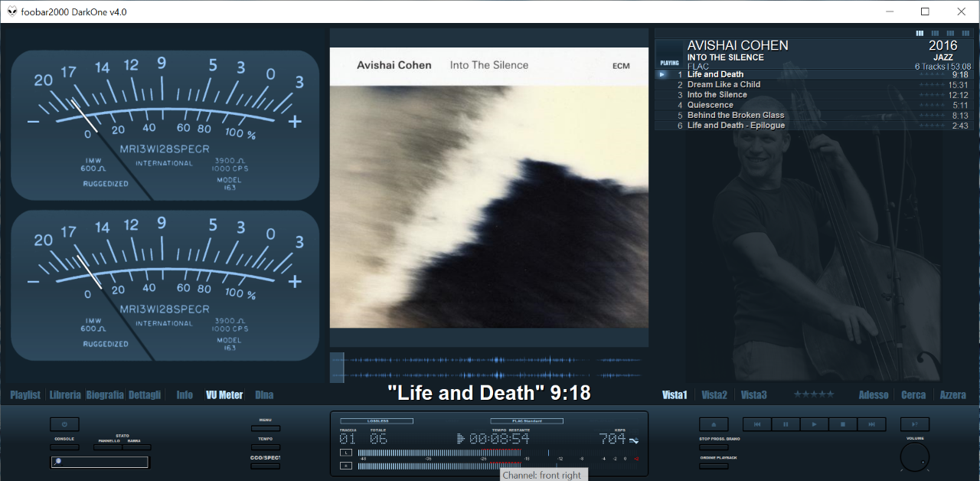Viewport: 980px width, 481px height.
Task: Skip to the previous track
Action: point(757,424)
